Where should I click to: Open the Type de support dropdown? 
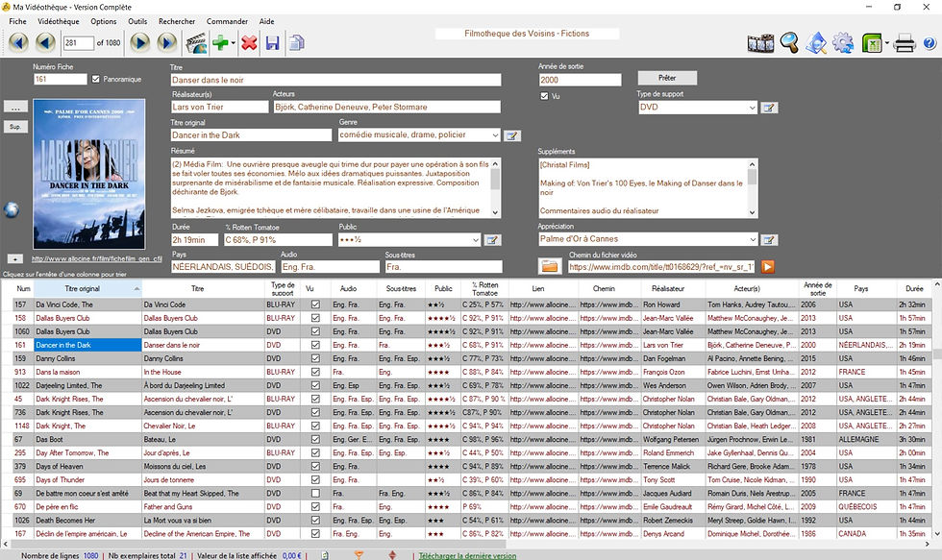tap(752, 108)
